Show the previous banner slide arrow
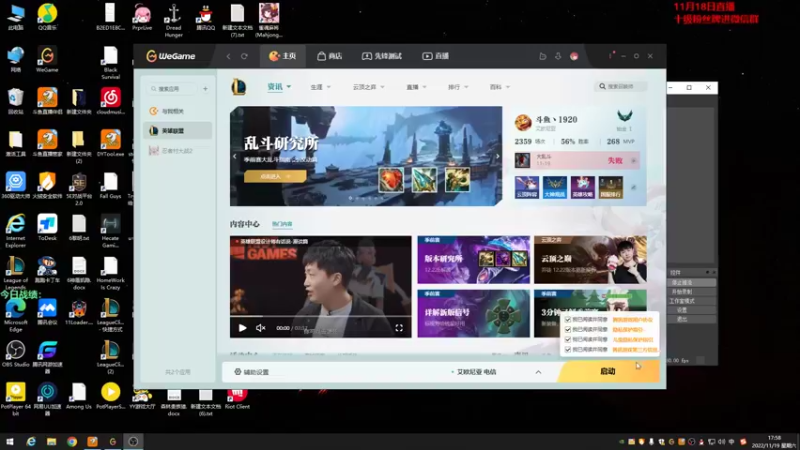This screenshot has height=450, width=800. 235,156
